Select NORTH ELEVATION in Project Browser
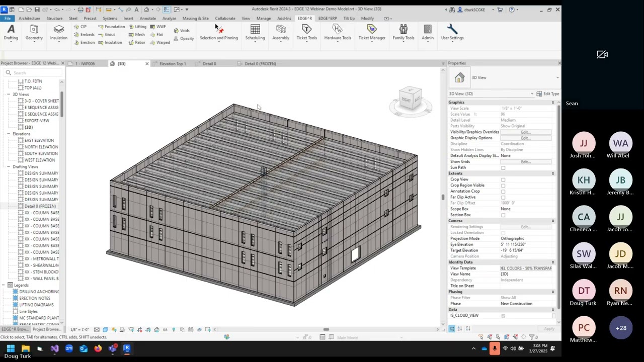The width and height of the screenshot is (644, 362). [41, 147]
